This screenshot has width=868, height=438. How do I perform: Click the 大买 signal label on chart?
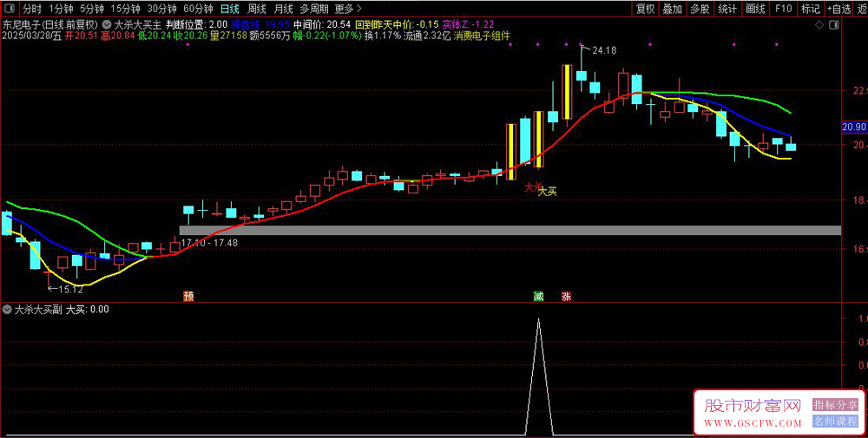(x=548, y=192)
